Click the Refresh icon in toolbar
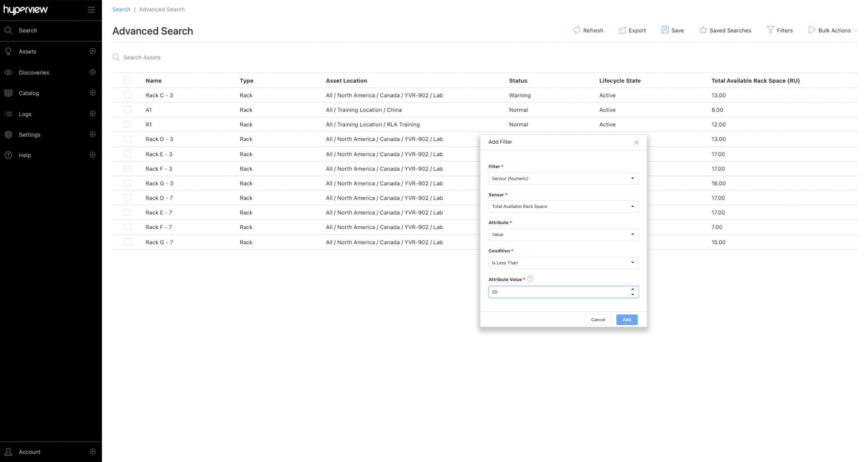Image resolution: width=868 pixels, height=462 pixels. click(577, 30)
